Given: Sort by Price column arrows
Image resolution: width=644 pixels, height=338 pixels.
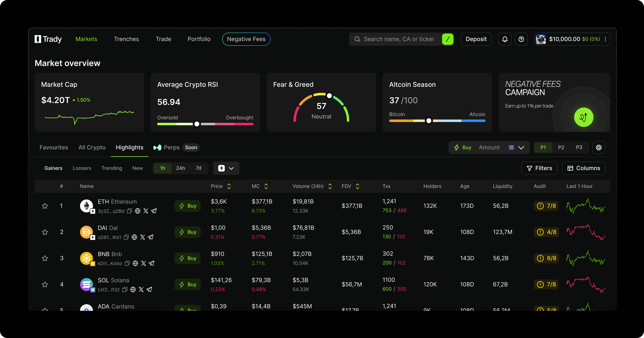Looking at the screenshot, I should click(x=229, y=186).
